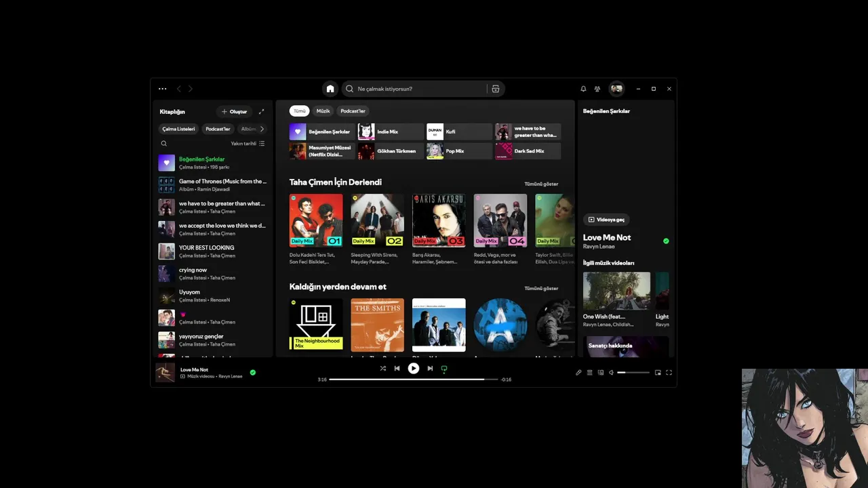Select the Podcast'ler main filter tab
The height and width of the screenshot is (488, 868).
[353, 111]
